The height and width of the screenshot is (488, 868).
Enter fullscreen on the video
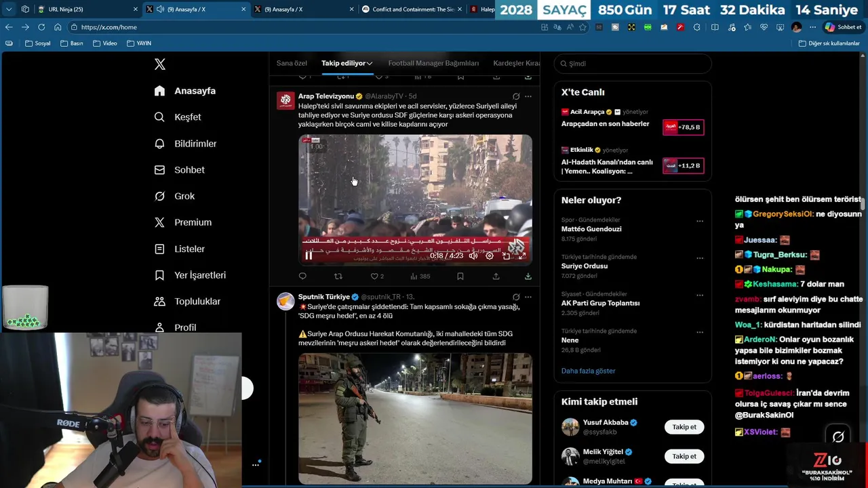point(522,256)
